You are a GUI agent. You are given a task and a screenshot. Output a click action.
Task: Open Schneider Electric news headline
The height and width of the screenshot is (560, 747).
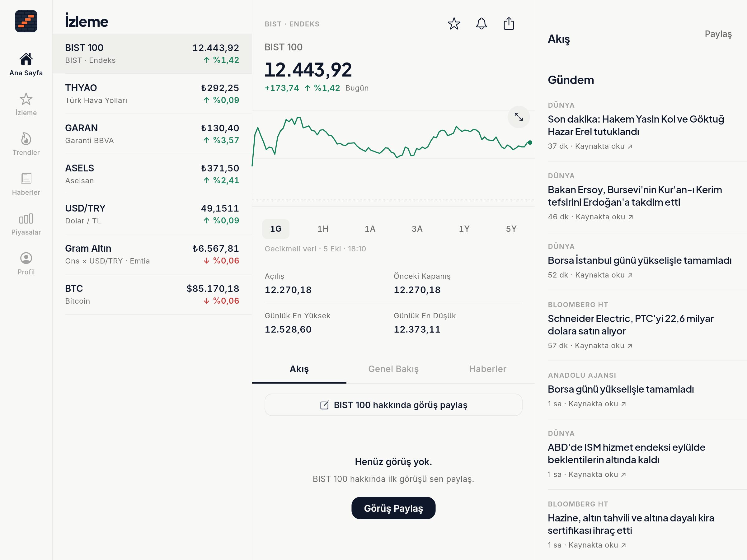coord(631,325)
